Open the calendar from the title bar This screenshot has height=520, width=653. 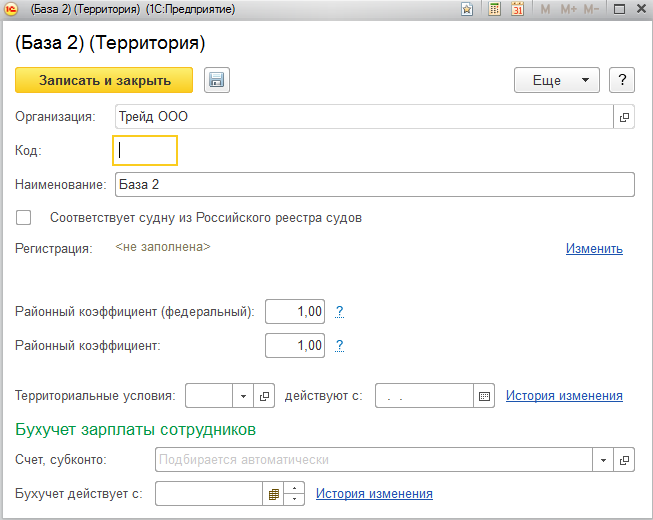(x=518, y=9)
